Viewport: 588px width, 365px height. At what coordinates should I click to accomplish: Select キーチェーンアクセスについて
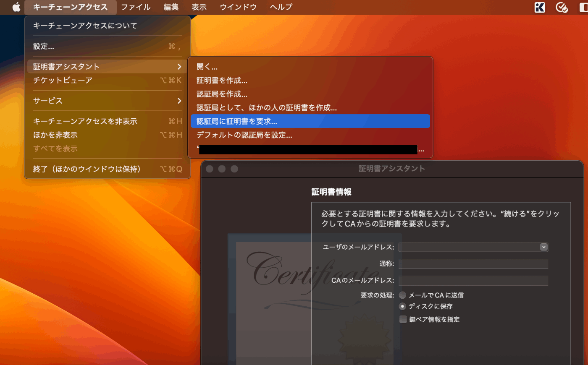(x=108, y=26)
